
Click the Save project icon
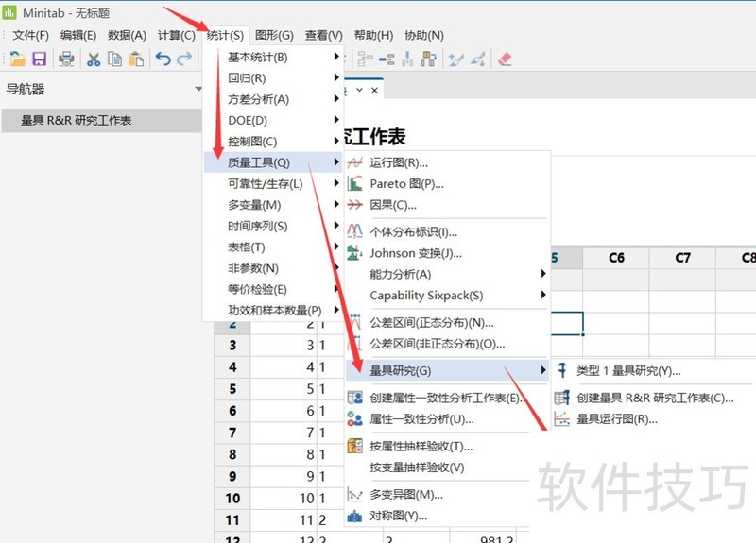pos(39,59)
